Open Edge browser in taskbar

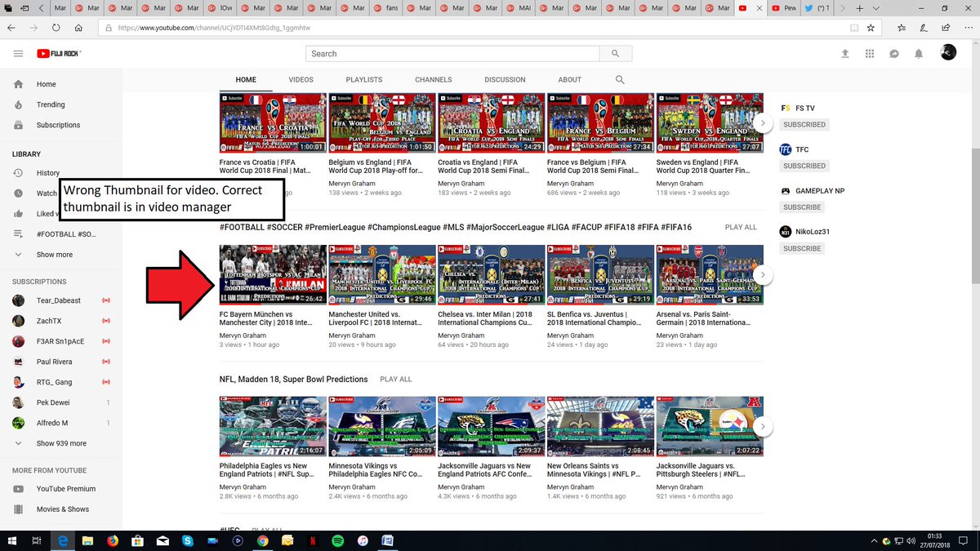(62, 540)
